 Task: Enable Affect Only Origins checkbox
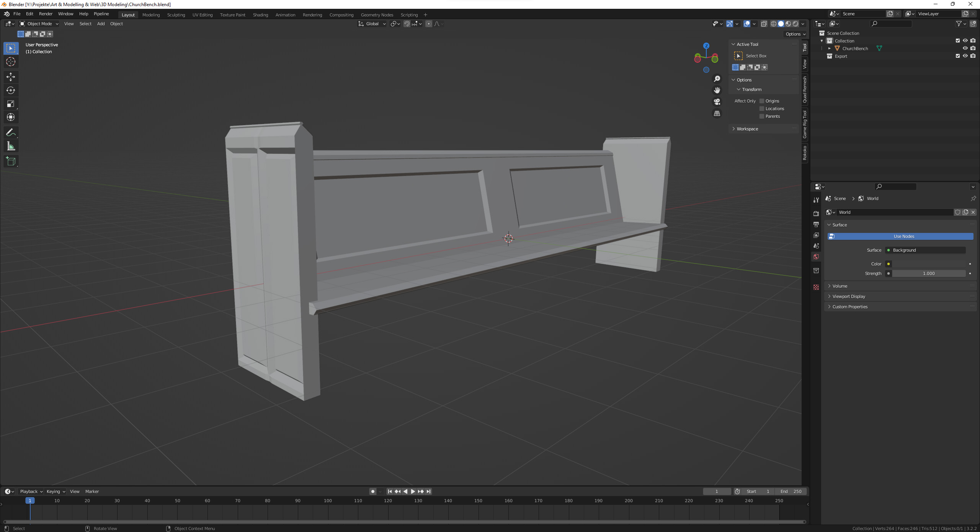tap(762, 101)
